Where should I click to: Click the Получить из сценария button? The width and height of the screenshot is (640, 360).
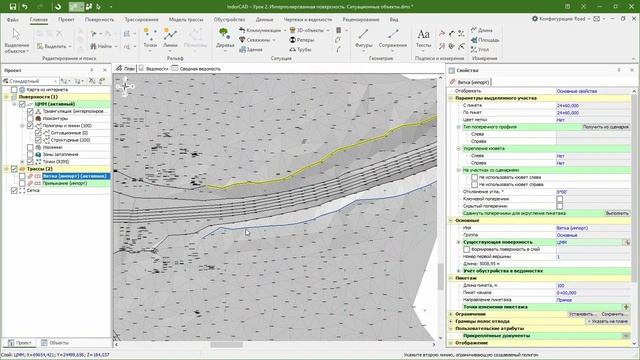click(x=606, y=127)
